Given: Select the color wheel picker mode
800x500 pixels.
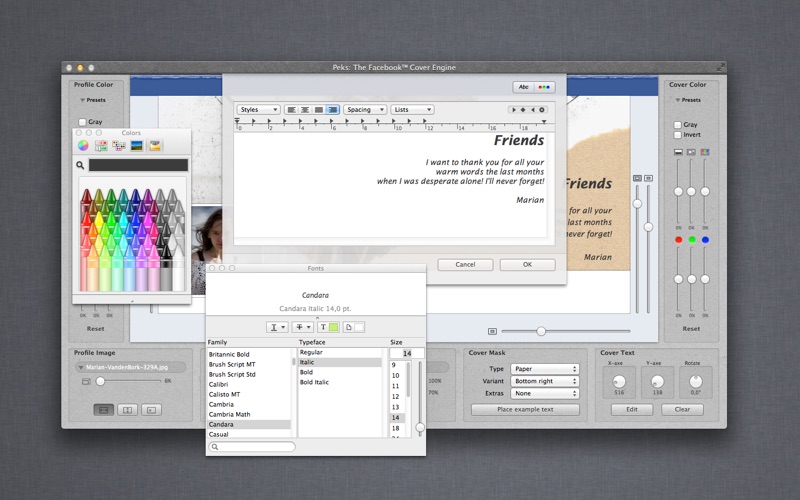Looking at the screenshot, I should (x=83, y=146).
